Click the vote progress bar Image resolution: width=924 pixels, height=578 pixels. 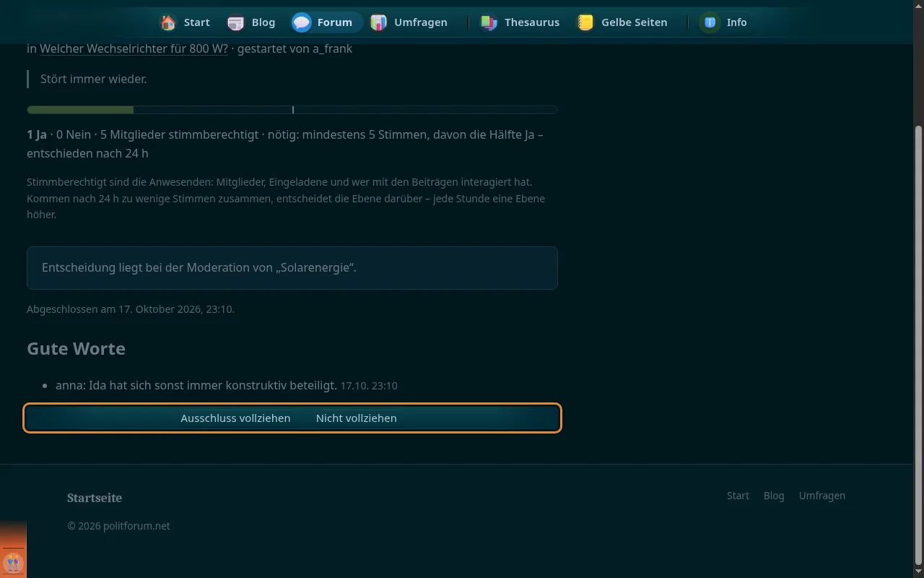(292, 110)
